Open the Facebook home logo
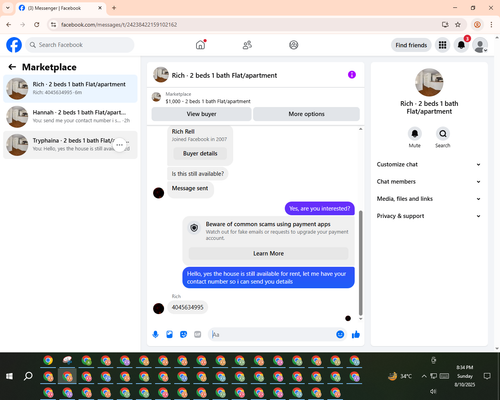This screenshot has width=500, height=400. click(x=14, y=45)
